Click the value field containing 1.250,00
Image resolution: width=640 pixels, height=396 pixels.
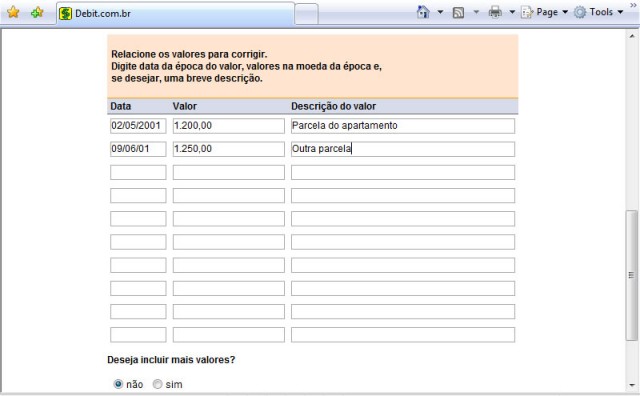tap(229, 149)
